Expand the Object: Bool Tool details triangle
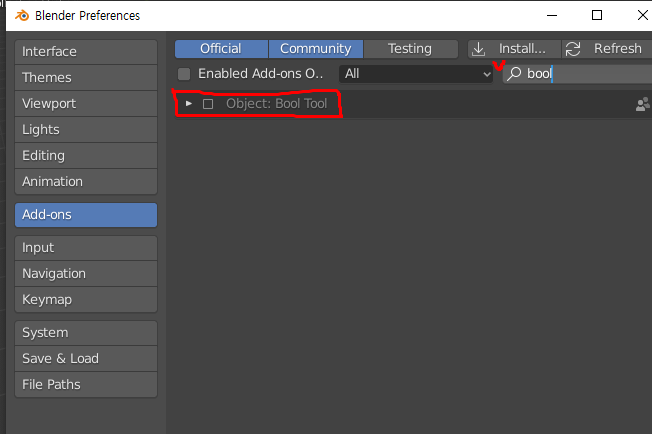Viewport: 652px width, 434px height. pyautogui.click(x=189, y=104)
